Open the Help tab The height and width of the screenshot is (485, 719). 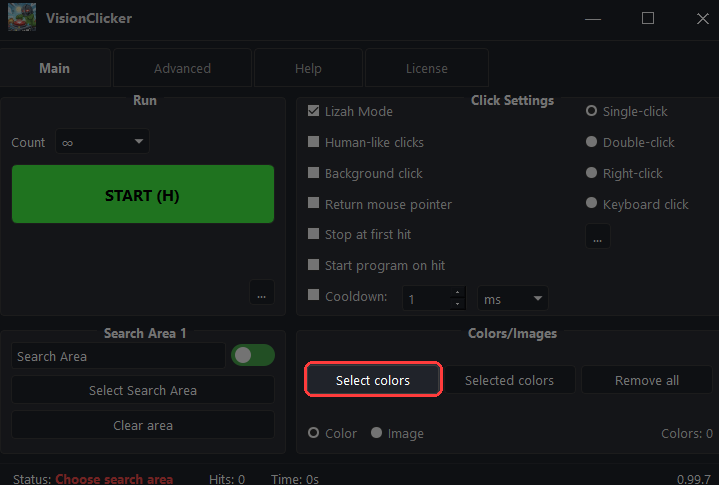coord(308,68)
